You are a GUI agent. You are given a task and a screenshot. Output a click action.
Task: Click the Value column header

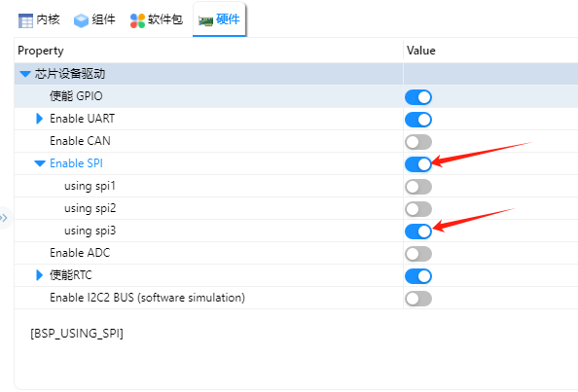coord(421,51)
